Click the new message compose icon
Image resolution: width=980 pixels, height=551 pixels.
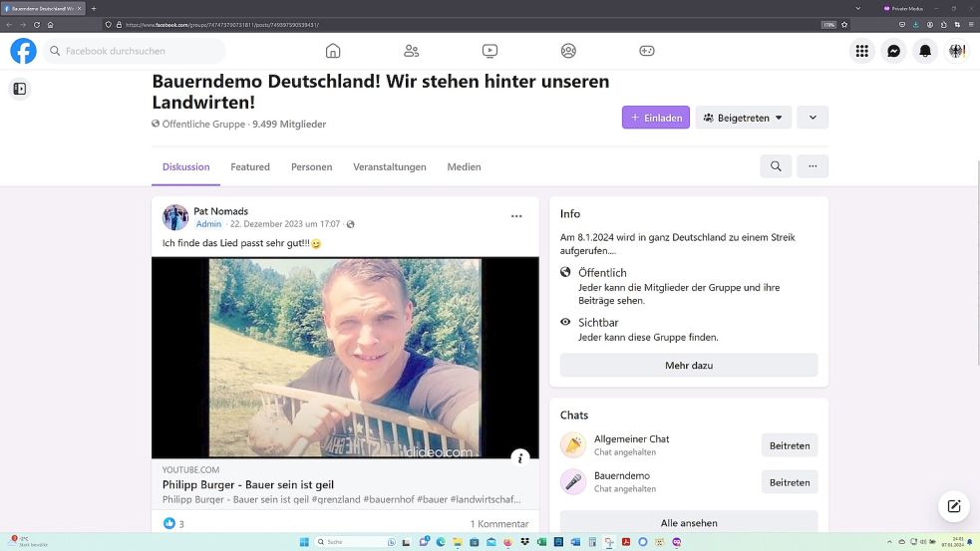pos(954,506)
